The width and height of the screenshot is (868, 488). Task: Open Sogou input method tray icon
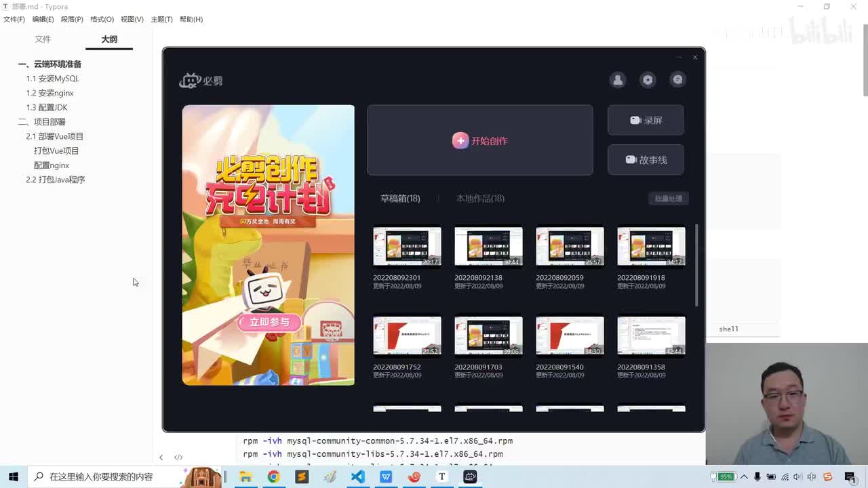[827, 476]
